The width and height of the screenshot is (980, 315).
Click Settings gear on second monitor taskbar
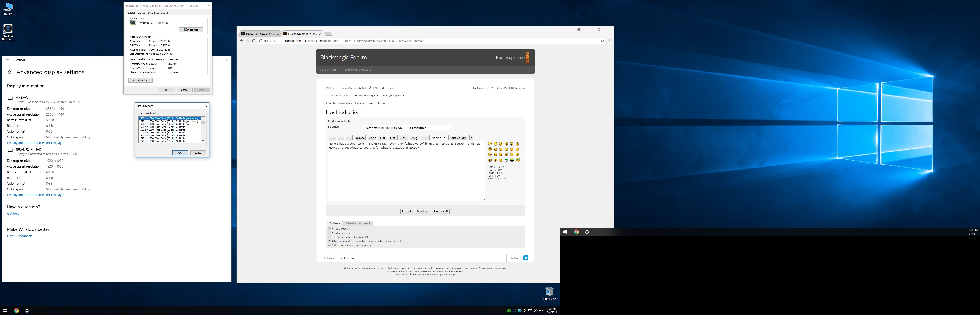tap(587, 232)
